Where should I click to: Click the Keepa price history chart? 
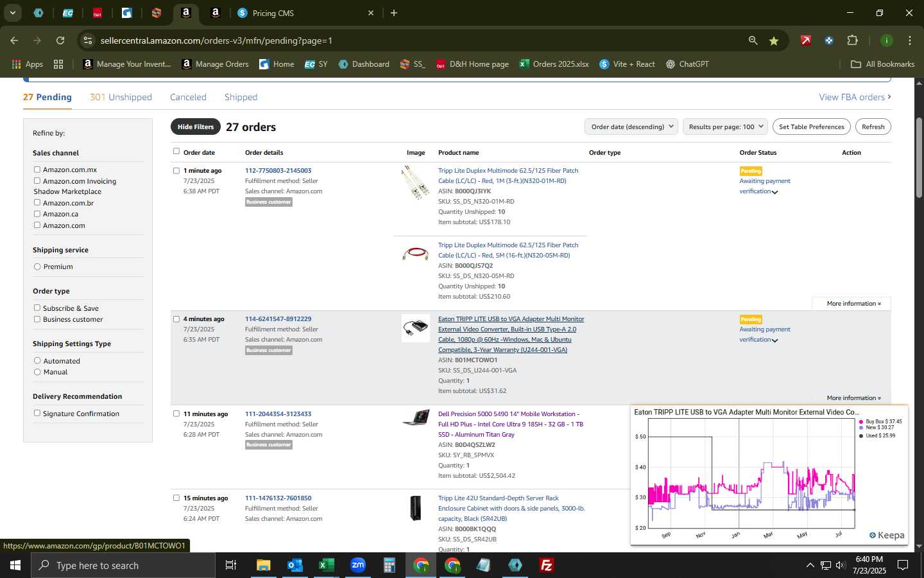769,475
